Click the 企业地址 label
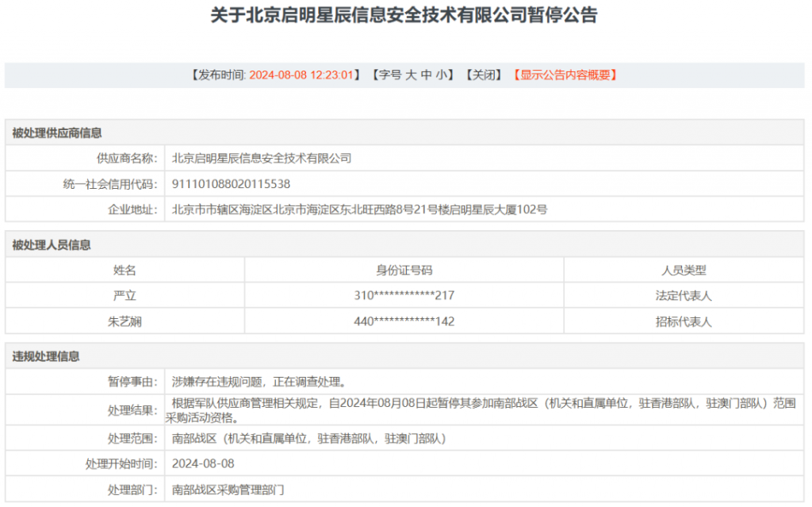Screen dimensions: 812x507 point(132,209)
